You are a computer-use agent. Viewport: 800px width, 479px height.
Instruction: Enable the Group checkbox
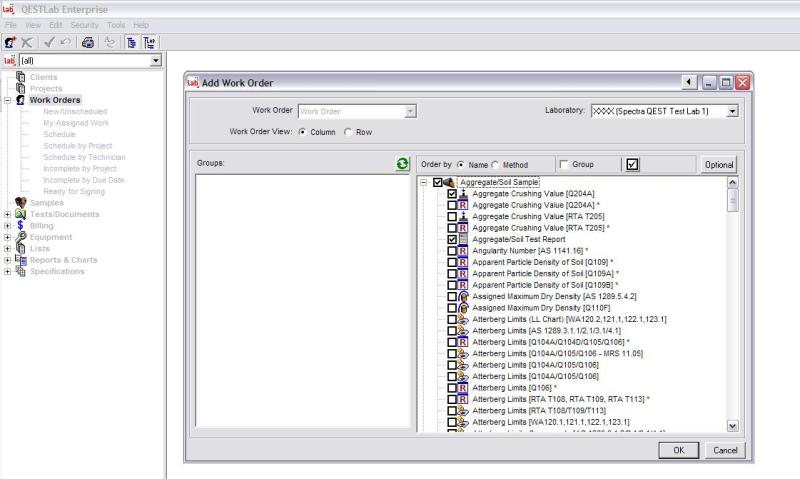point(564,164)
